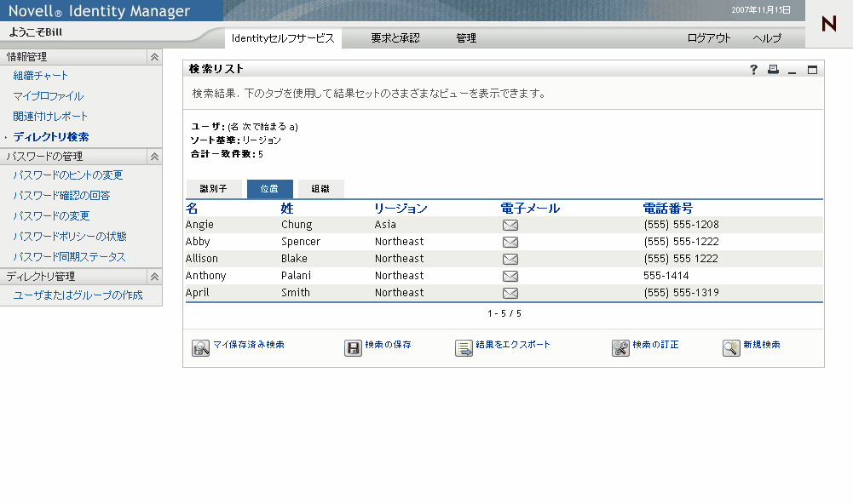Click the マイ保存済み検索 text link
This screenshot has width=853, height=504.
[249, 345]
